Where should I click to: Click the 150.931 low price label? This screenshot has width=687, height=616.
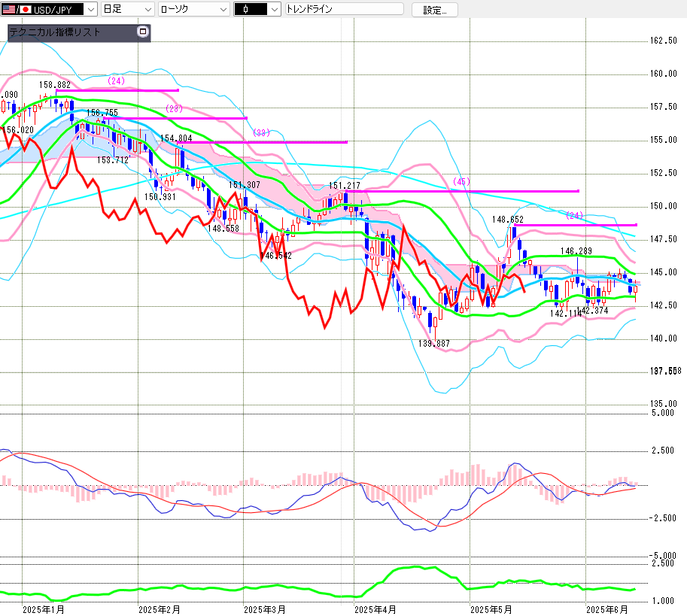pyautogui.click(x=160, y=197)
